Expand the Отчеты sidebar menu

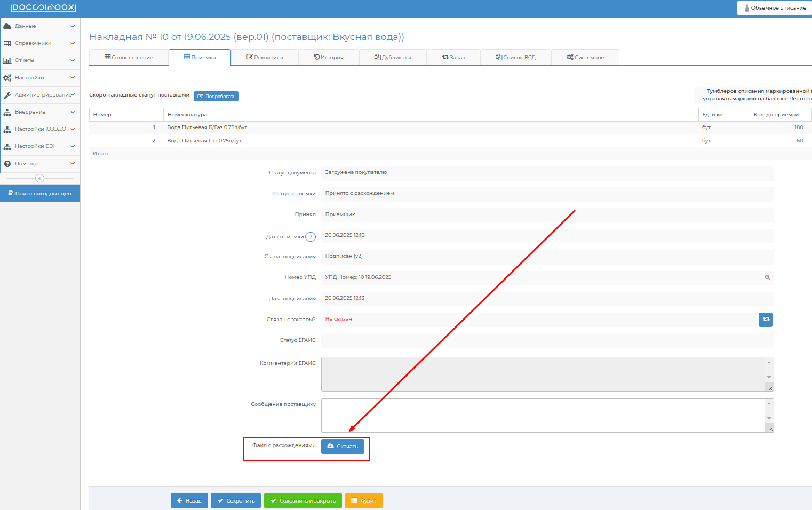point(39,60)
